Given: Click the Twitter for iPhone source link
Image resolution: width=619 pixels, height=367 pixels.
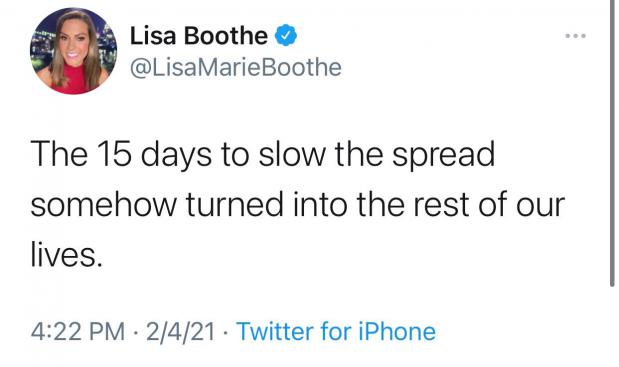Looking at the screenshot, I should point(336,331).
